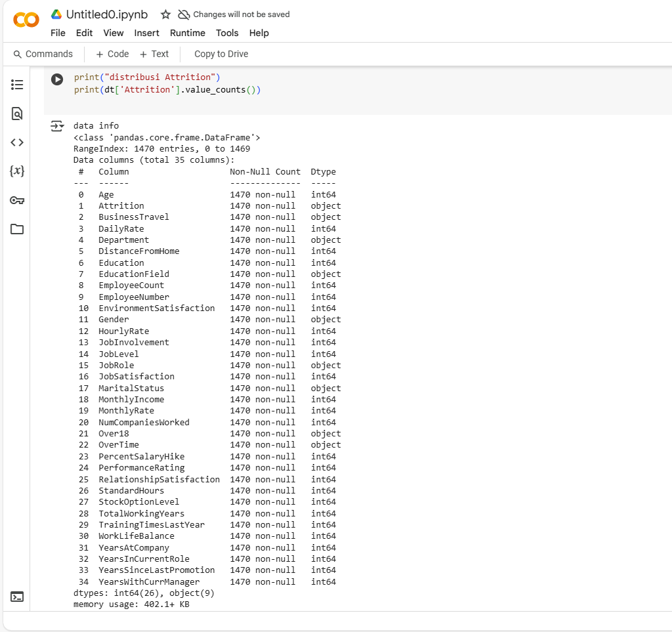
Task: Click the crossed-out cloud save icon
Action: tap(184, 14)
